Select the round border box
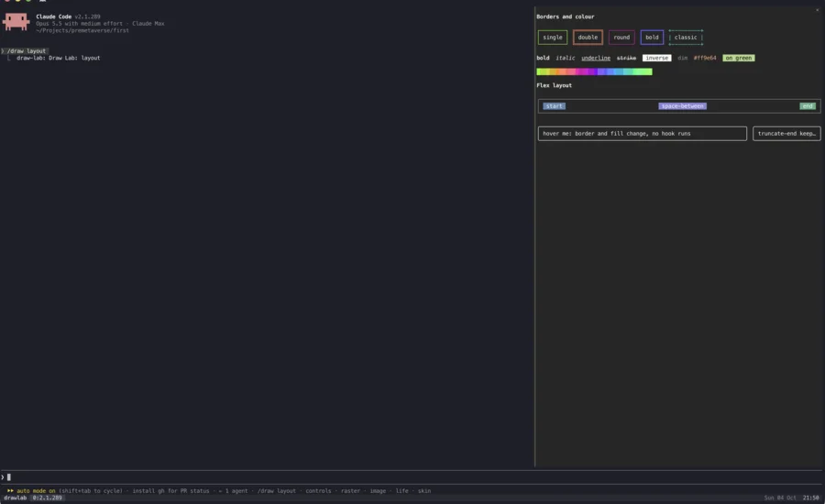Screen dimensions: 825x504 (x=621, y=38)
